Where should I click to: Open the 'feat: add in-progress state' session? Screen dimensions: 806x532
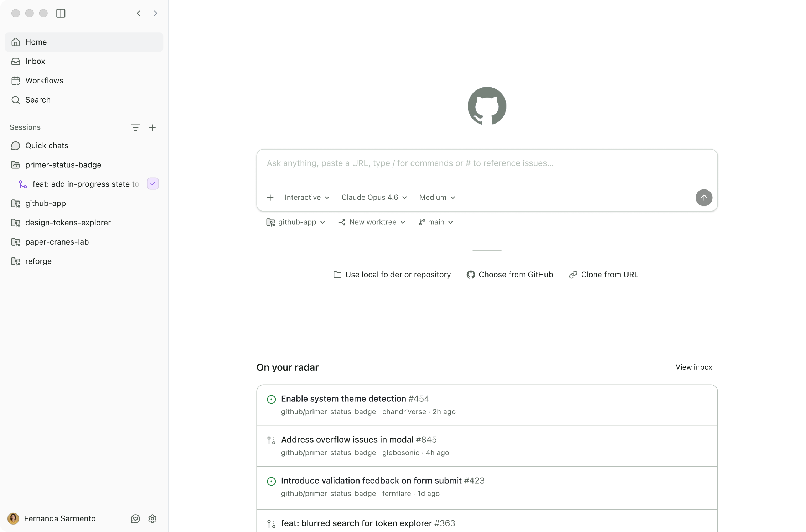click(84, 184)
